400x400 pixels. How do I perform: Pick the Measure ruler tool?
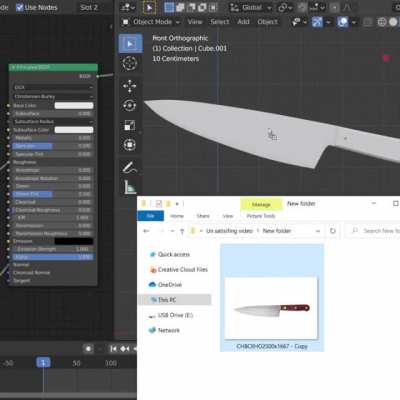[x=130, y=187]
